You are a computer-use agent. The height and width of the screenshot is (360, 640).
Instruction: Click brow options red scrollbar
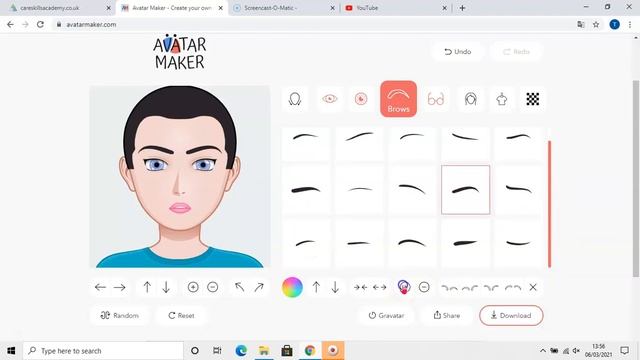(549, 204)
